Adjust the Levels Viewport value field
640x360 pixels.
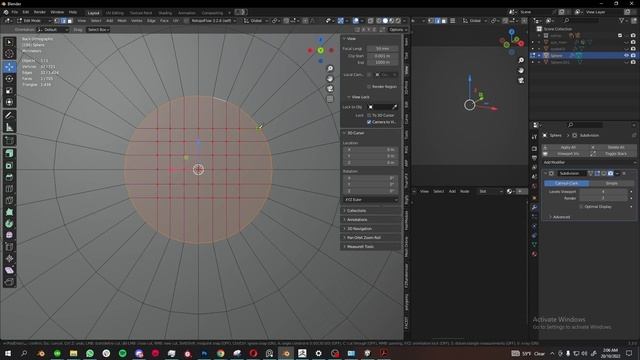[603, 192]
